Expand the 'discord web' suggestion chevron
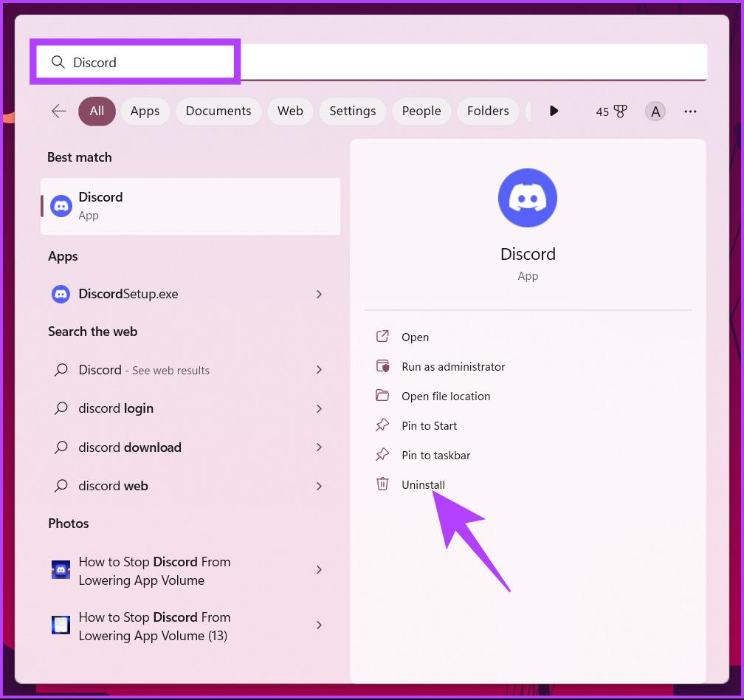The height and width of the screenshot is (700, 744). 319,486
